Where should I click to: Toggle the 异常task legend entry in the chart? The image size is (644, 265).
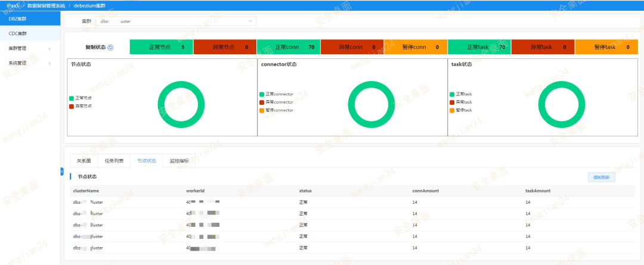tap(461, 102)
